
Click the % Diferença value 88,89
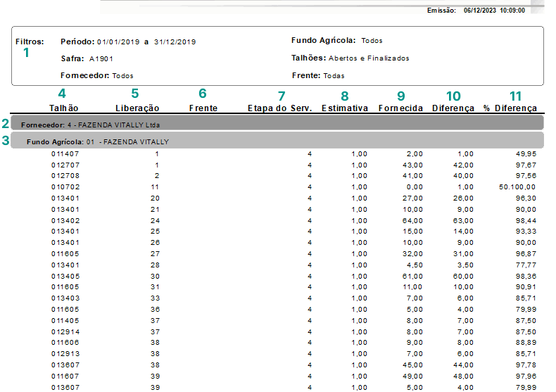coord(526,343)
